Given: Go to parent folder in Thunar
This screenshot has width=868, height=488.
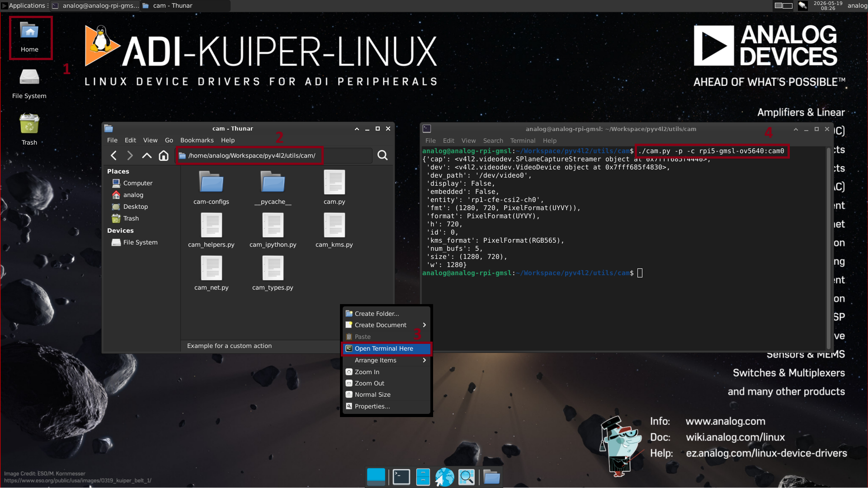Looking at the screenshot, I should click(x=146, y=155).
